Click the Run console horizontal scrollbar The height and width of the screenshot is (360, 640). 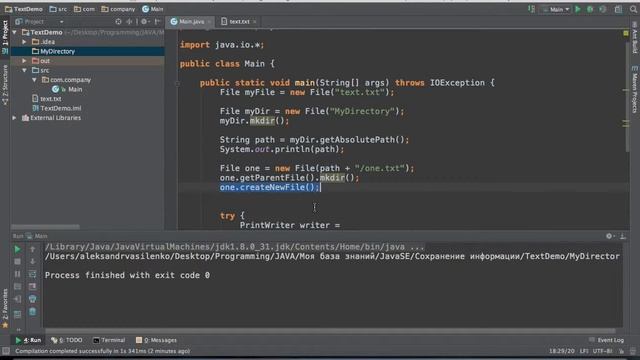(330, 331)
